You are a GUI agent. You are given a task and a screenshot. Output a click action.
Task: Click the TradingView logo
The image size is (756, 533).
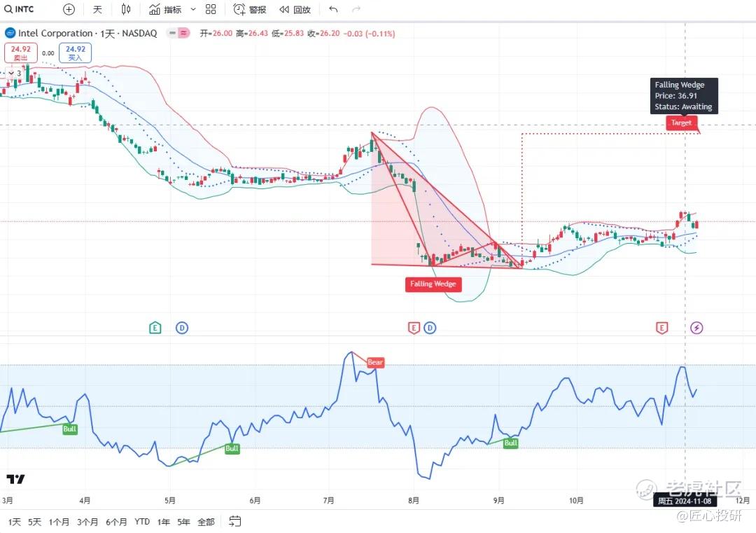pos(15,479)
